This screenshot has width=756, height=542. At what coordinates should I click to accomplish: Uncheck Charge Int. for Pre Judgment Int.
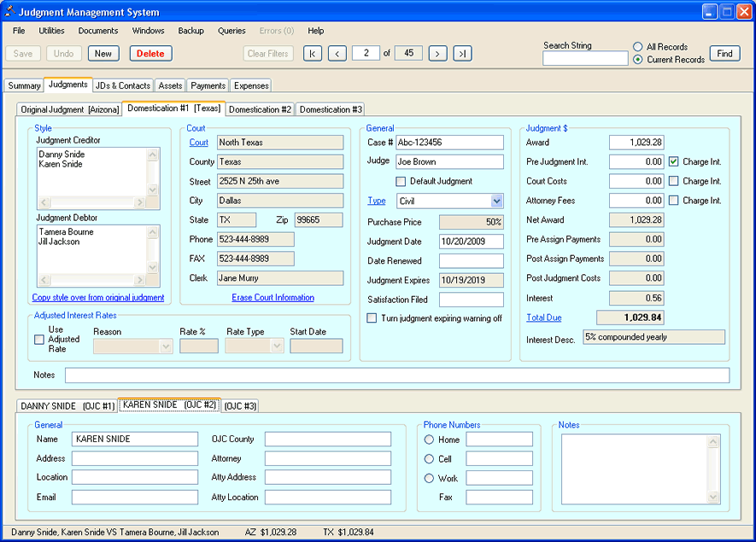[x=674, y=161]
